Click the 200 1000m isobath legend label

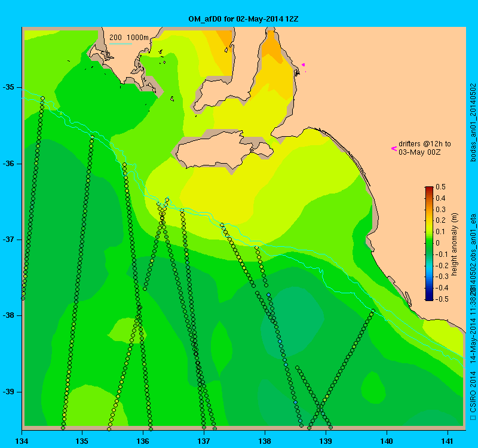pyautogui.click(x=129, y=37)
